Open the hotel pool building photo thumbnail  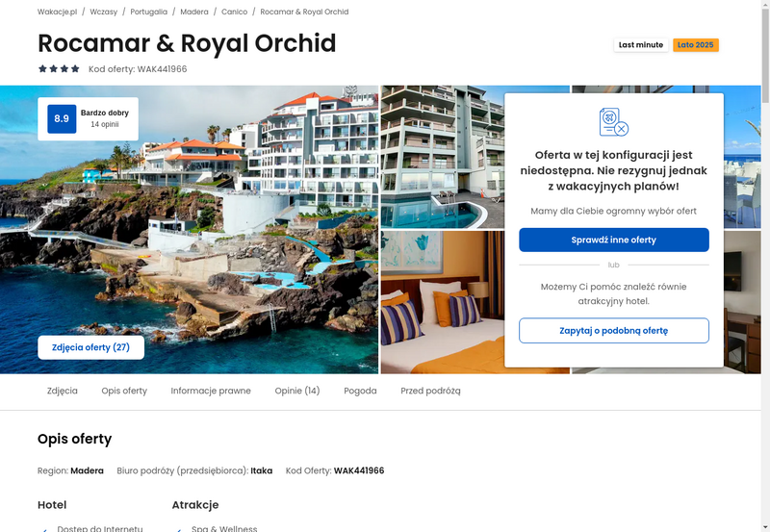(443, 157)
